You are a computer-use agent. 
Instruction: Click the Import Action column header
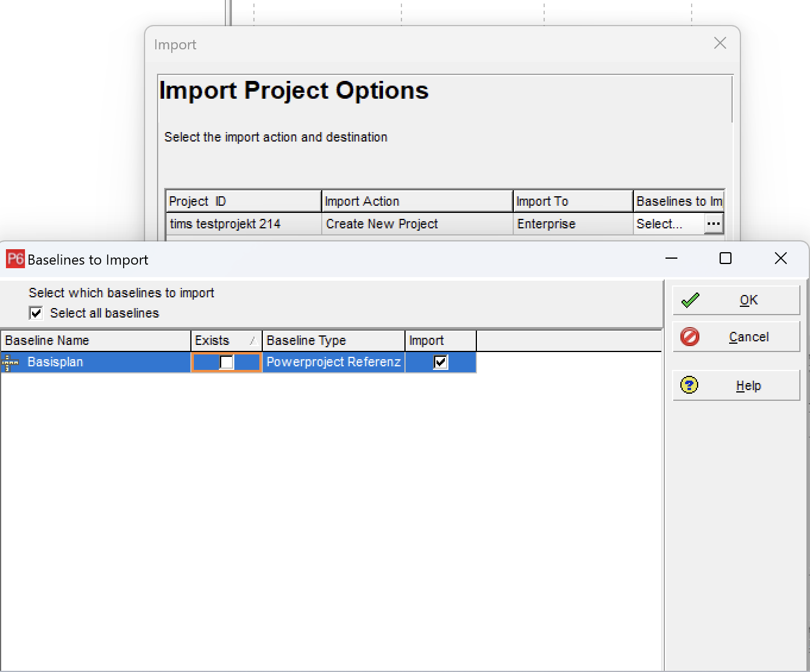(x=417, y=201)
